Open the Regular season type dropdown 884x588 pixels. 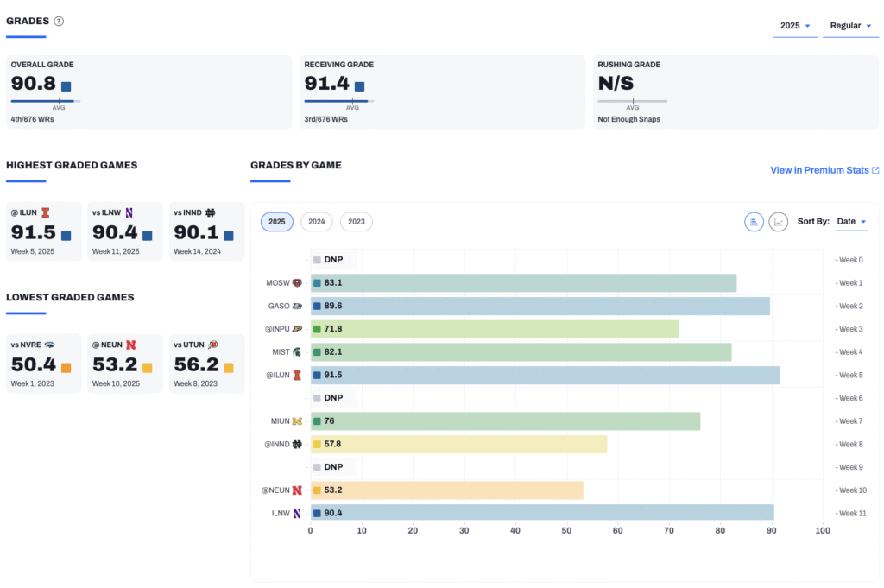850,26
